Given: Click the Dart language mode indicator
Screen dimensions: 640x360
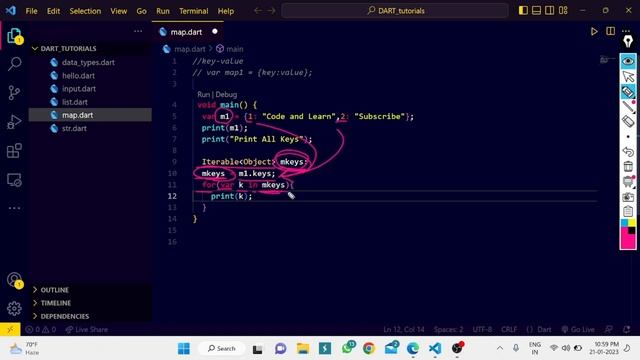Looking at the screenshot, I should click(544, 329).
